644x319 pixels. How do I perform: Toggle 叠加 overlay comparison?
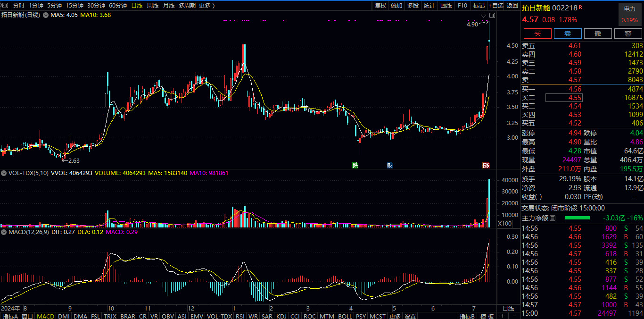point(396,6)
